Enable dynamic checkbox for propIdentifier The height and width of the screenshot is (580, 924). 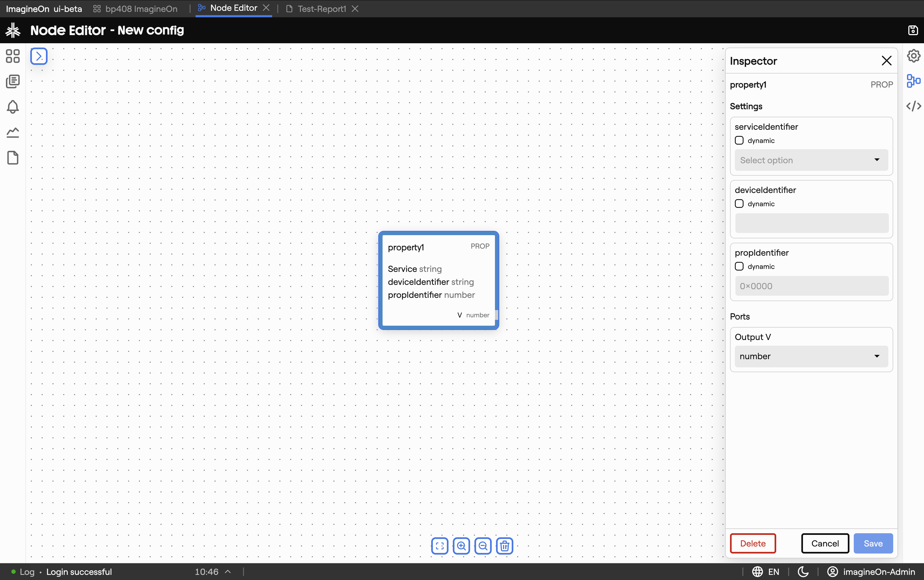pos(739,266)
